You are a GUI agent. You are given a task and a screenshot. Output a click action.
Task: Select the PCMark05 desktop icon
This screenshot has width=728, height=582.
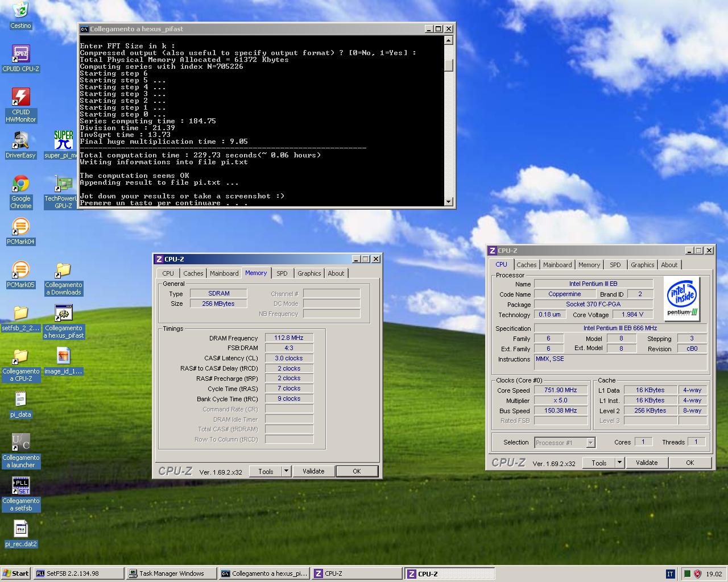[20, 275]
